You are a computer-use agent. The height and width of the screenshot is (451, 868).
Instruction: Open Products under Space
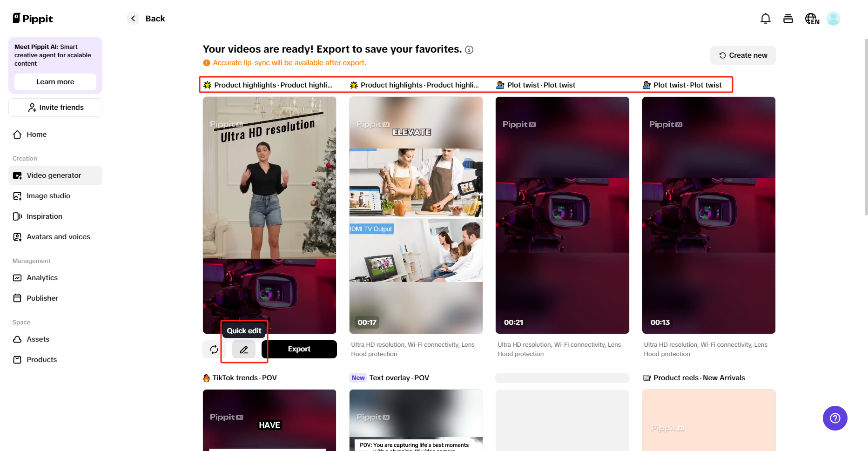(41, 359)
